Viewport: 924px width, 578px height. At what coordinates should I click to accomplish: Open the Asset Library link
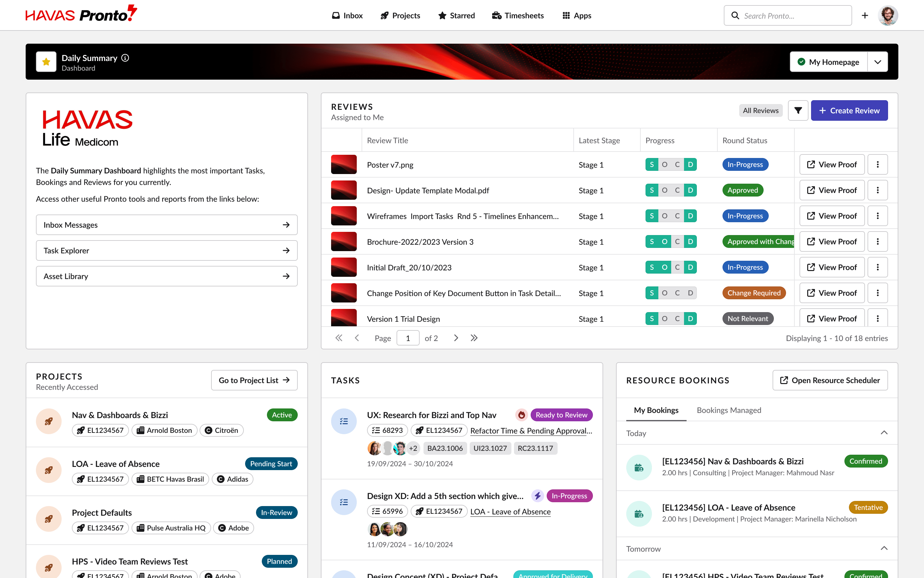click(x=167, y=276)
